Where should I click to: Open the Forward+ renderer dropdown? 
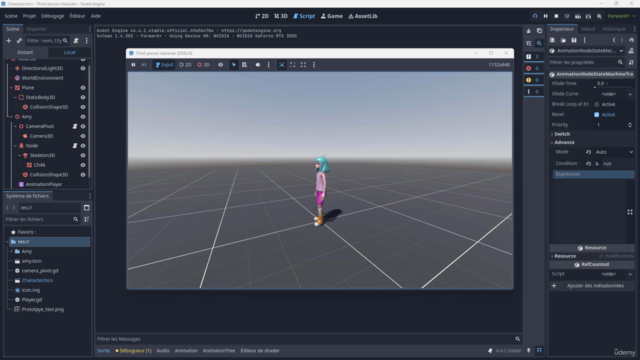pos(621,16)
